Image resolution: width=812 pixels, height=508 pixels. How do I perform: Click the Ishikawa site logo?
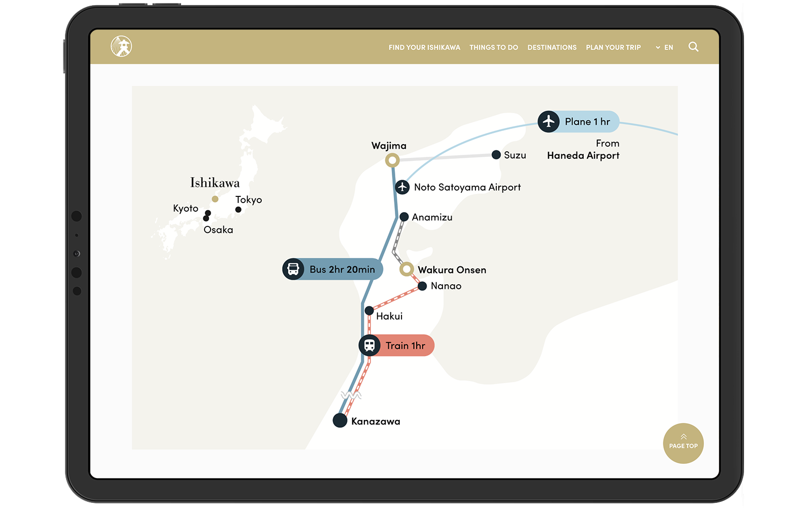[121, 46]
